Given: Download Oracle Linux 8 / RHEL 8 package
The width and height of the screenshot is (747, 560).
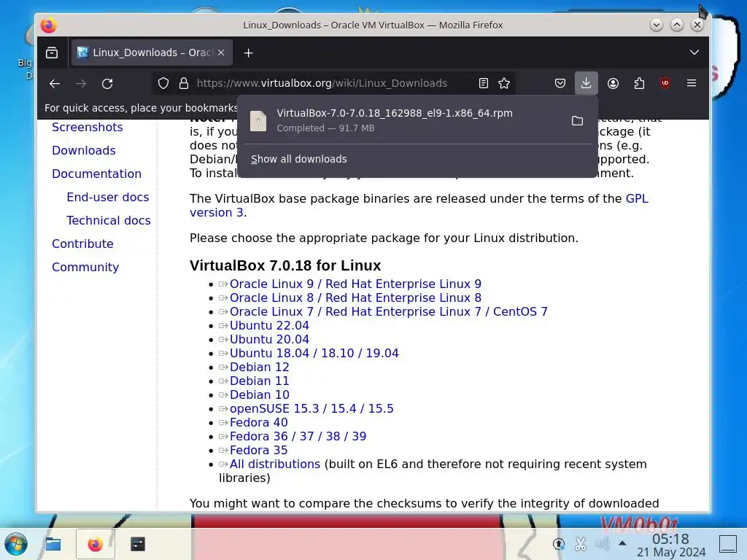Looking at the screenshot, I should [355, 297].
